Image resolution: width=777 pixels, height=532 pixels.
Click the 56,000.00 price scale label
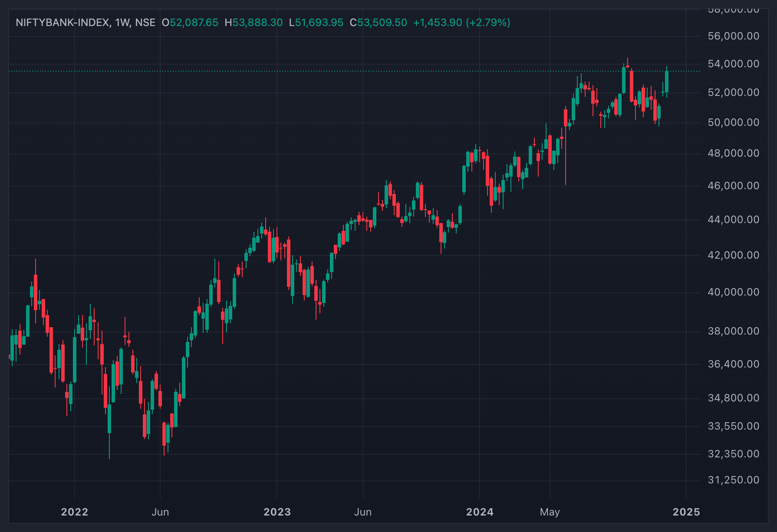[x=734, y=36]
